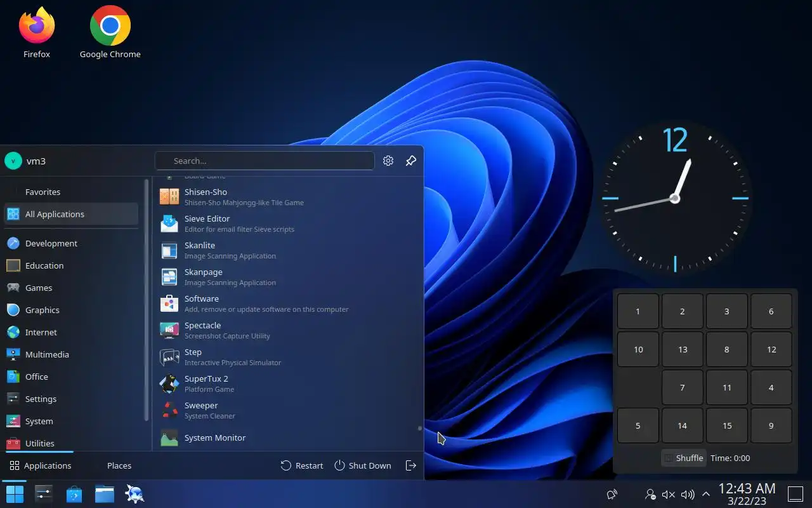This screenshot has width=812, height=508.
Task: Open the taskbar digital clock calendar
Action: tap(747, 494)
